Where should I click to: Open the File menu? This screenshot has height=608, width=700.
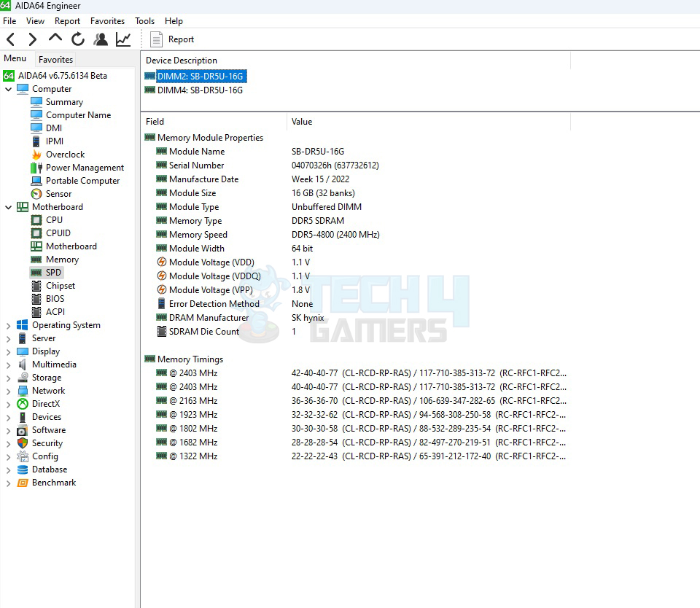(9, 21)
